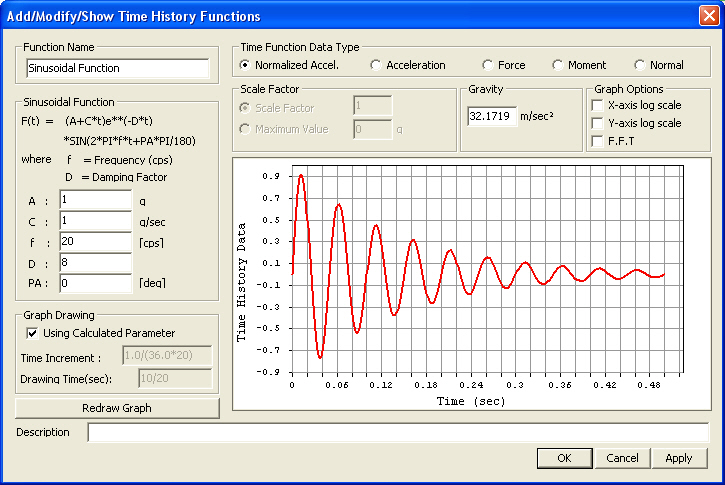725x485 pixels.
Task: Click the 'm/sec²' gravity unit label
Action: (x=537, y=116)
